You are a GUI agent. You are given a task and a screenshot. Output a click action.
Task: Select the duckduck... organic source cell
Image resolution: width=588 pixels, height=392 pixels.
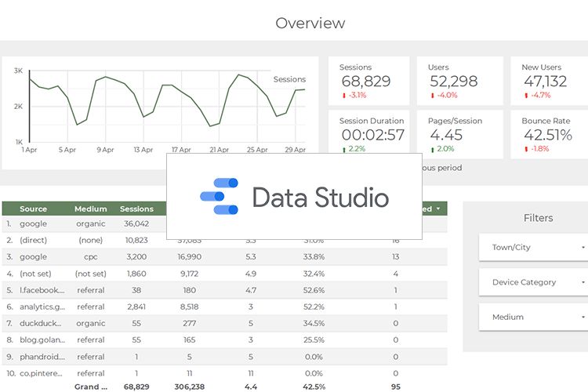[40, 323]
